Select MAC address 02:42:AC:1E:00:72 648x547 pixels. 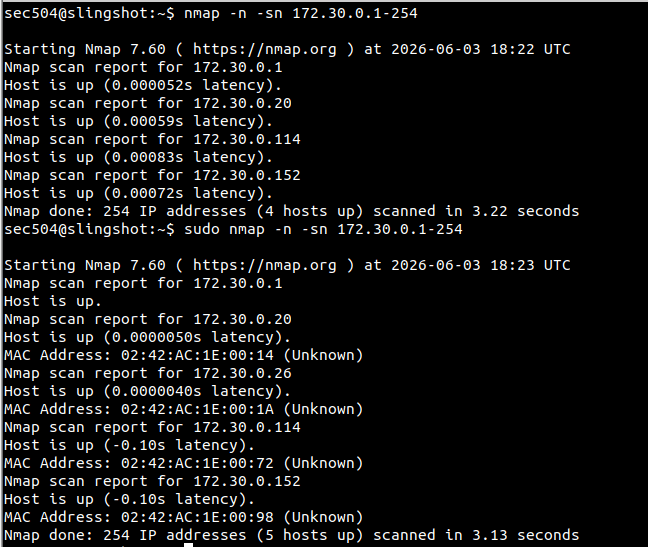point(197,464)
